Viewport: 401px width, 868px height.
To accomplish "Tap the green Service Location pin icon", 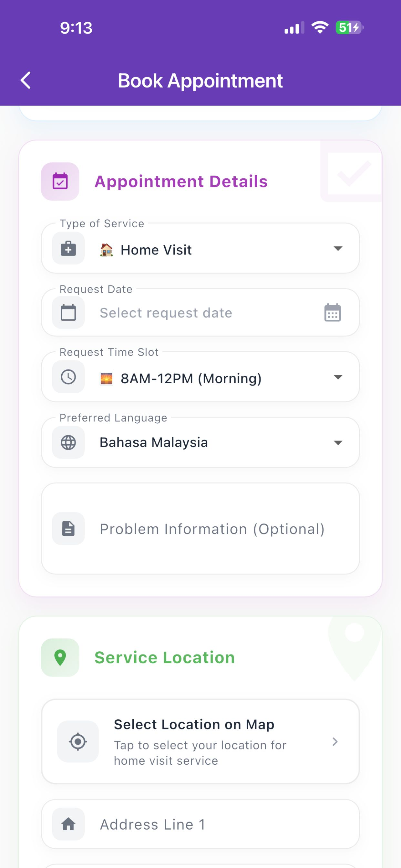I will click(x=60, y=657).
